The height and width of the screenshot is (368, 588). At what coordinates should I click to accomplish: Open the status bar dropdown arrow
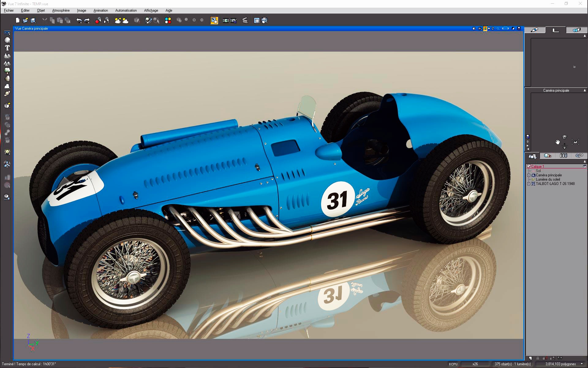coord(582,364)
